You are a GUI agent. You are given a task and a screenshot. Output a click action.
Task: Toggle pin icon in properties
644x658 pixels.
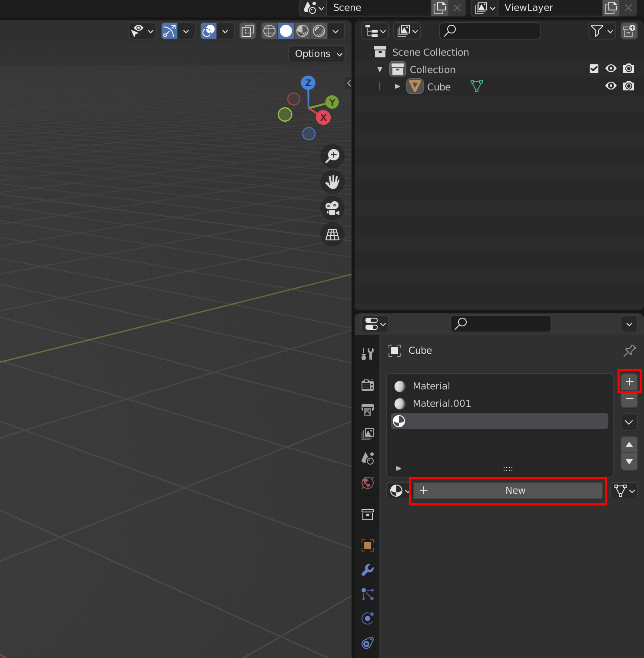(629, 351)
